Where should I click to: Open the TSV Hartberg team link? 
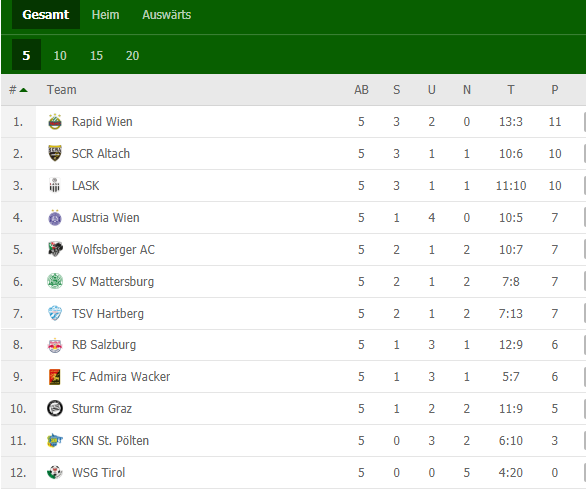[108, 313]
